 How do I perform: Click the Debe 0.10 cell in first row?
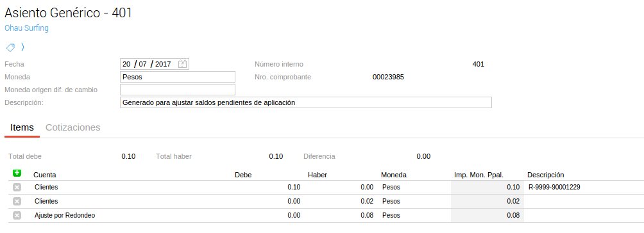pyautogui.click(x=294, y=188)
